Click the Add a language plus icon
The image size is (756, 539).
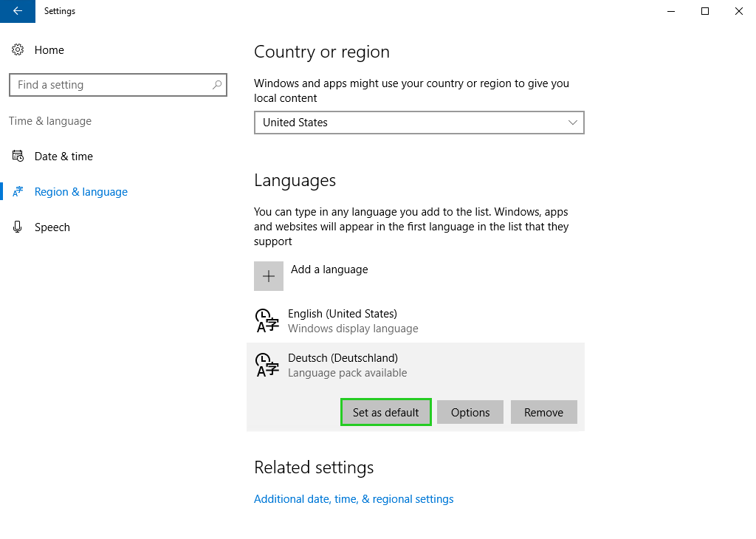point(269,275)
